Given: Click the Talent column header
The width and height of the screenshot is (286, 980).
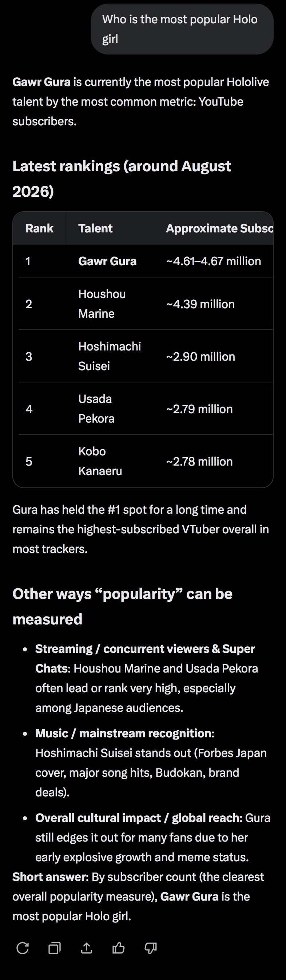Looking at the screenshot, I should pyautogui.click(x=95, y=228).
